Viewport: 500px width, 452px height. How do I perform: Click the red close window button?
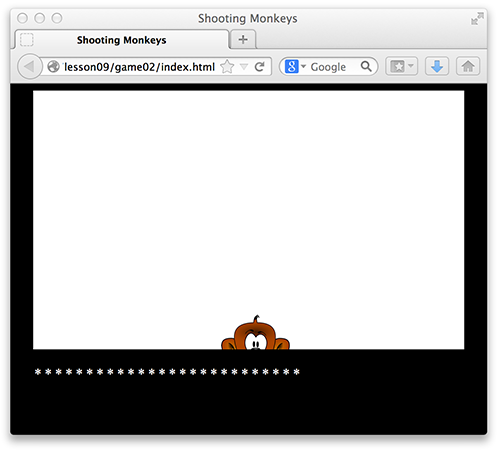[x=22, y=18]
